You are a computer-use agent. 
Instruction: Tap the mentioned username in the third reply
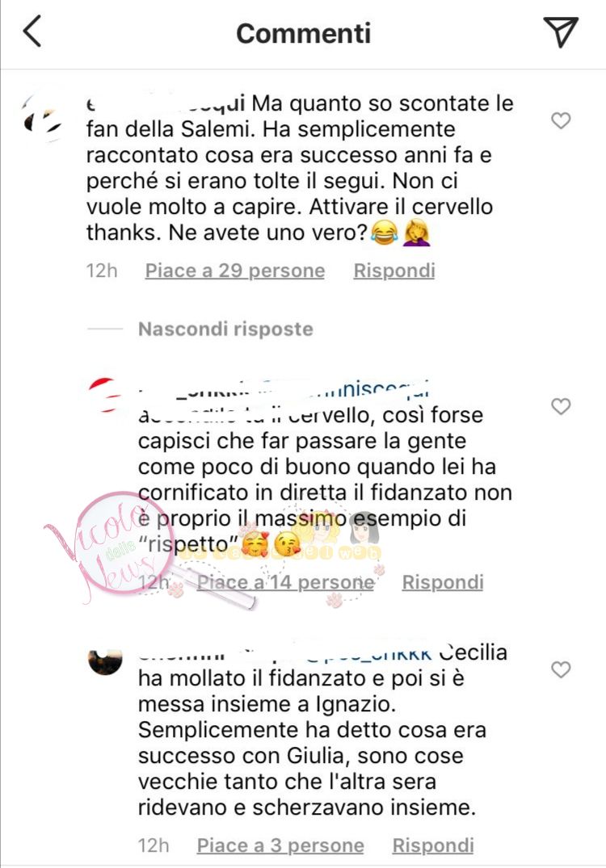pyautogui.click(x=368, y=652)
